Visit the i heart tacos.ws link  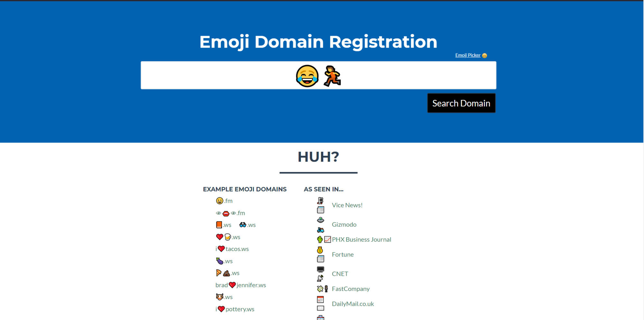click(232, 249)
